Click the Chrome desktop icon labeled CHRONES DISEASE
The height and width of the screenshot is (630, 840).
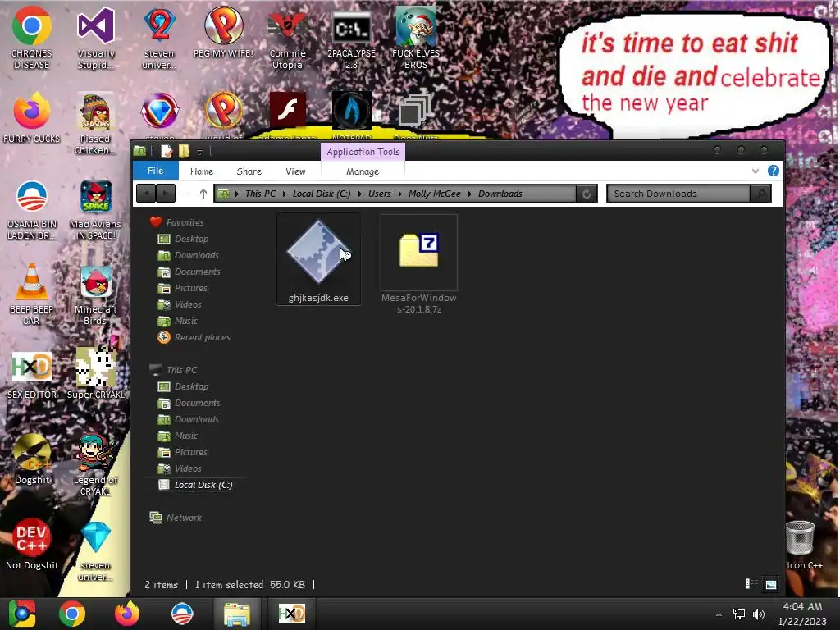(32, 39)
